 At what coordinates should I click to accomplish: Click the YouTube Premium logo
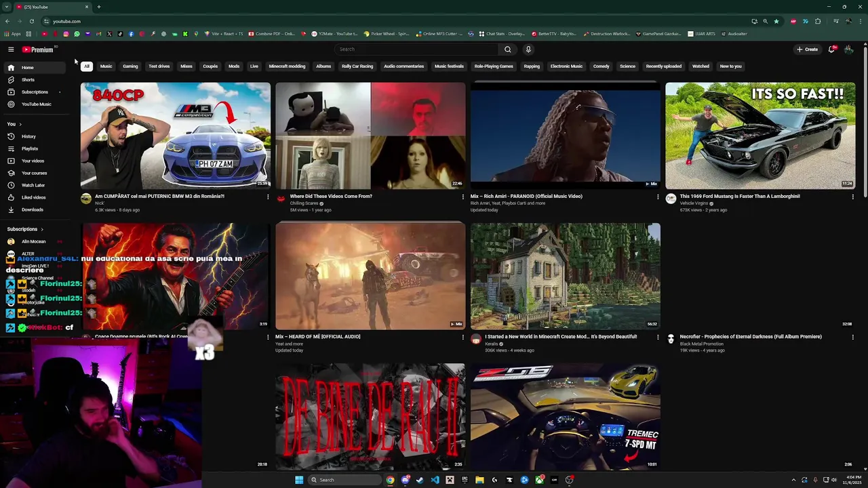point(37,49)
